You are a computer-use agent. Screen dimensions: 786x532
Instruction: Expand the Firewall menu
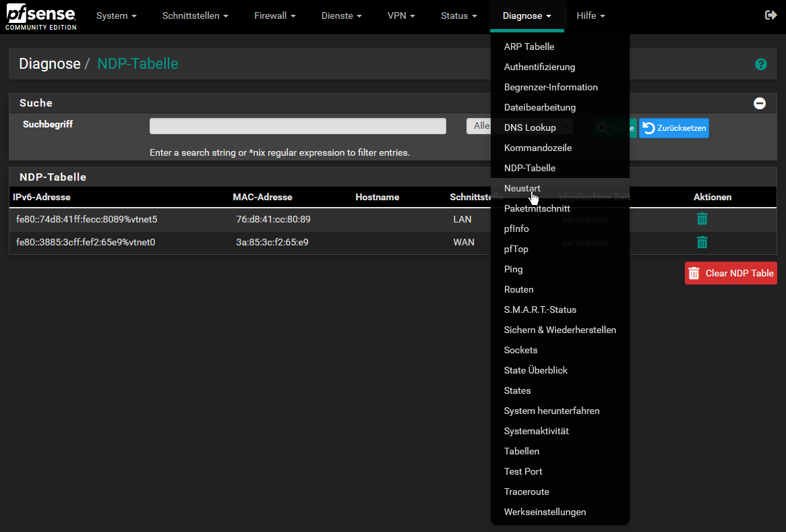click(274, 16)
